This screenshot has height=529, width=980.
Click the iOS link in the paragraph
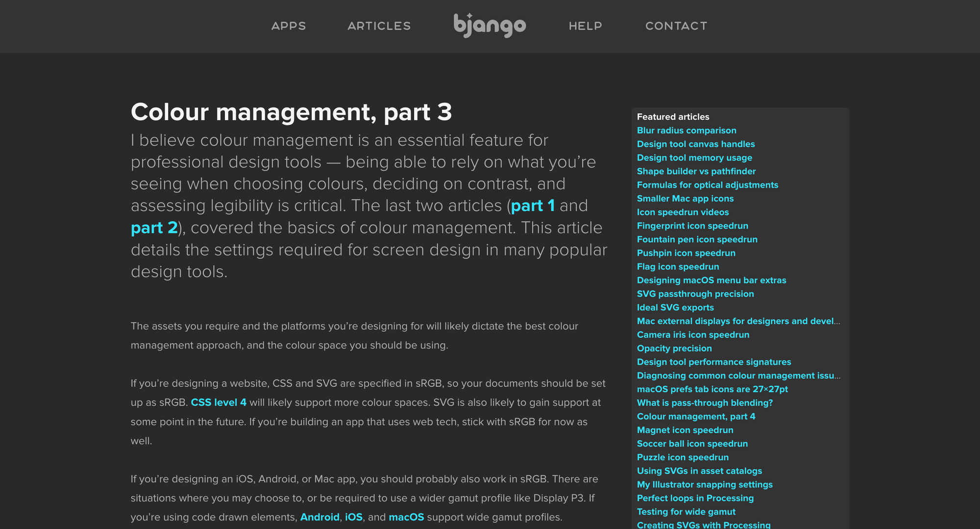pyautogui.click(x=354, y=517)
